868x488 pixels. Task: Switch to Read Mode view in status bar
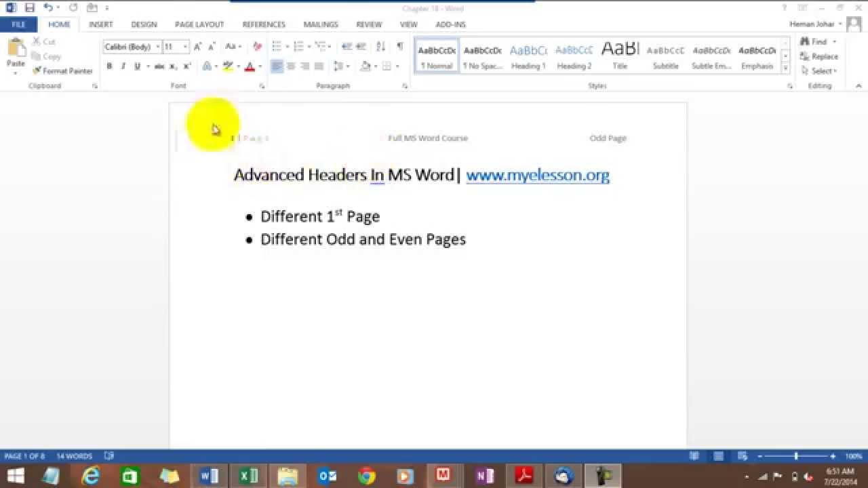694,456
